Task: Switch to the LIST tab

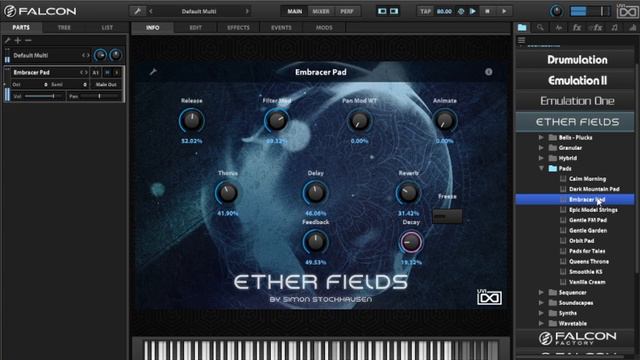Action: pos(107,27)
